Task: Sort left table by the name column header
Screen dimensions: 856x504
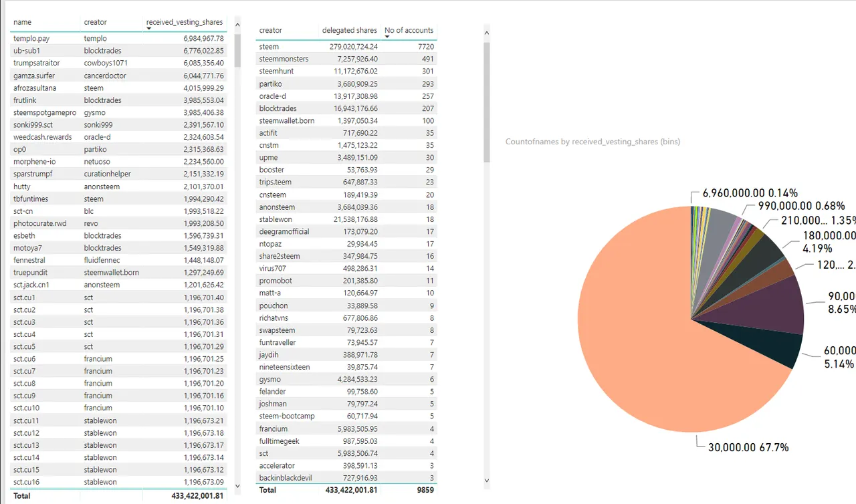Action: coord(22,22)
